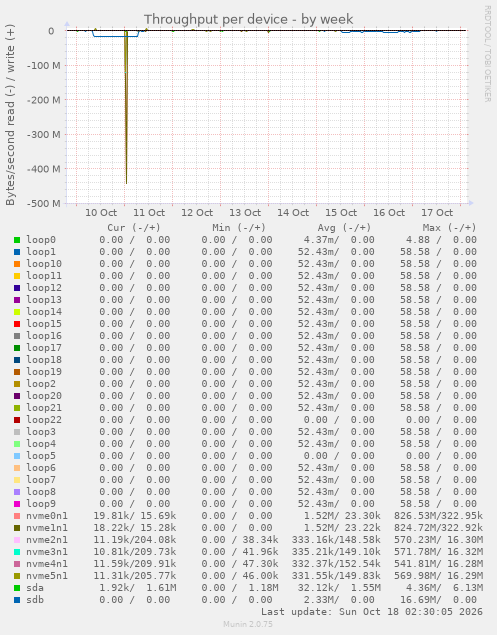Click the loop9 magenta legend swatch
Screen dimensions: 497x635
pyautogui.click(x=17, y=504)
